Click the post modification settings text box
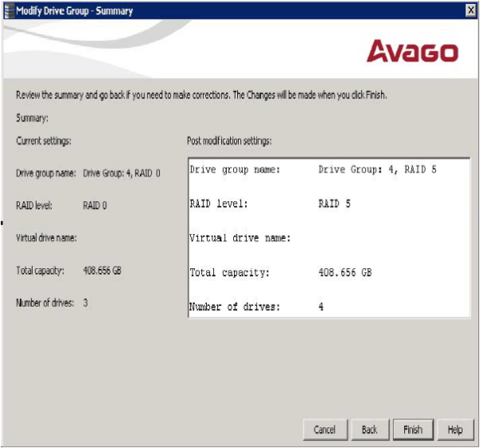 tap(326, 238)
